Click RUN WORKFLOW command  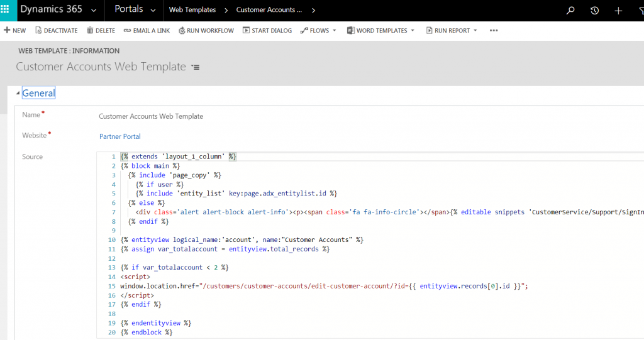(x=206, y=30)
